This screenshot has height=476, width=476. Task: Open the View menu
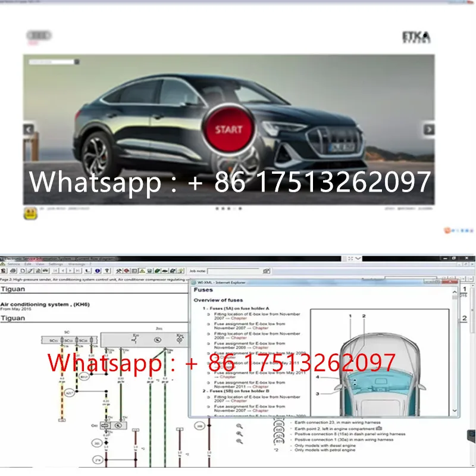pyautogui.click(x=40, y=264)
